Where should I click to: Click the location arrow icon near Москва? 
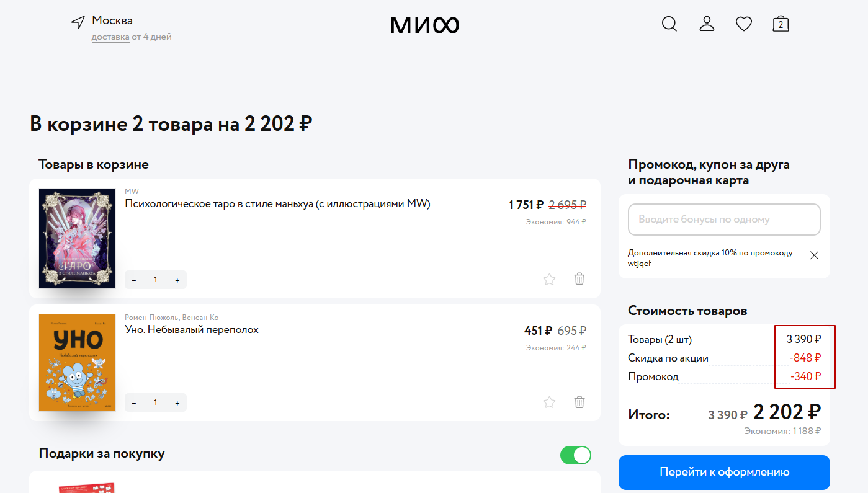click(x=78, y=22)
